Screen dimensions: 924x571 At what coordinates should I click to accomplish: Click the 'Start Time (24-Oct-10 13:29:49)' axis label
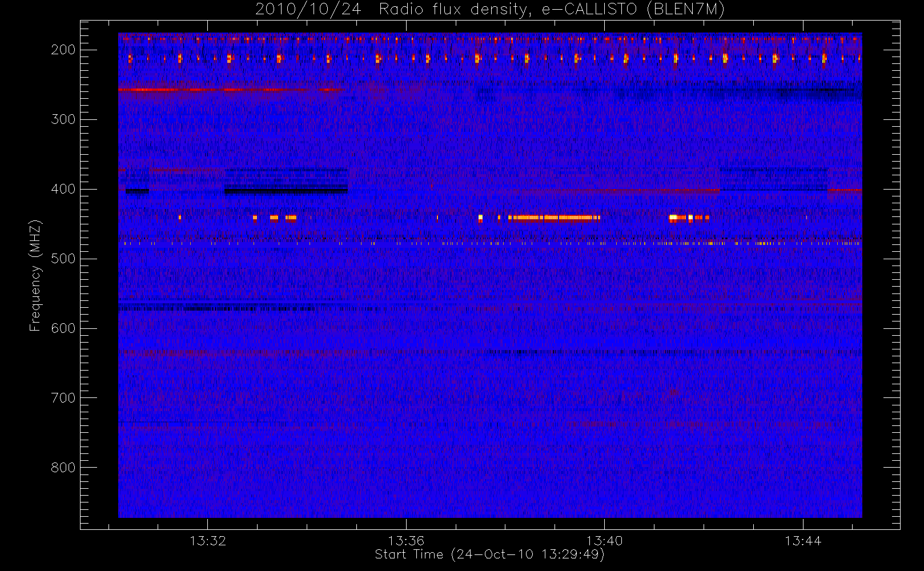[489, 554]
